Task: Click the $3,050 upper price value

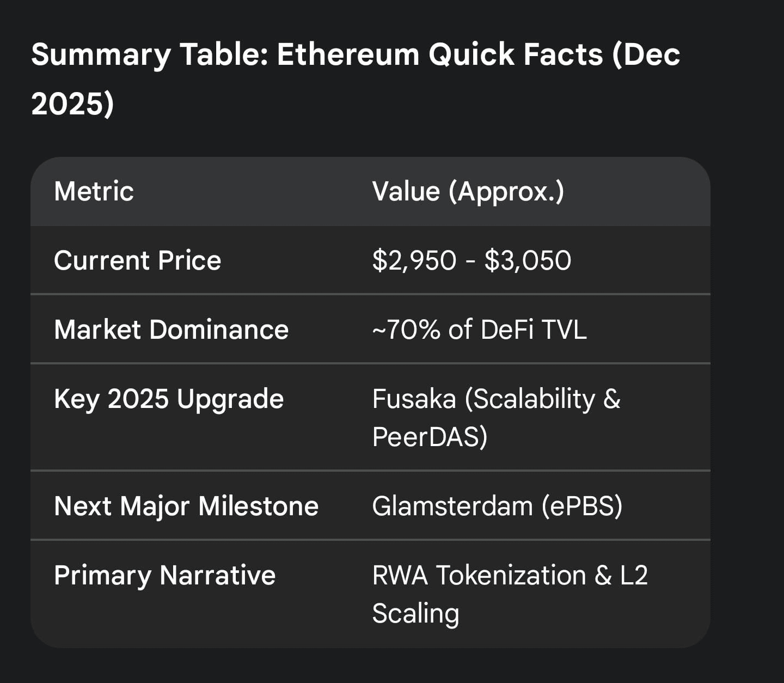Action: click(x=527, y=260)
